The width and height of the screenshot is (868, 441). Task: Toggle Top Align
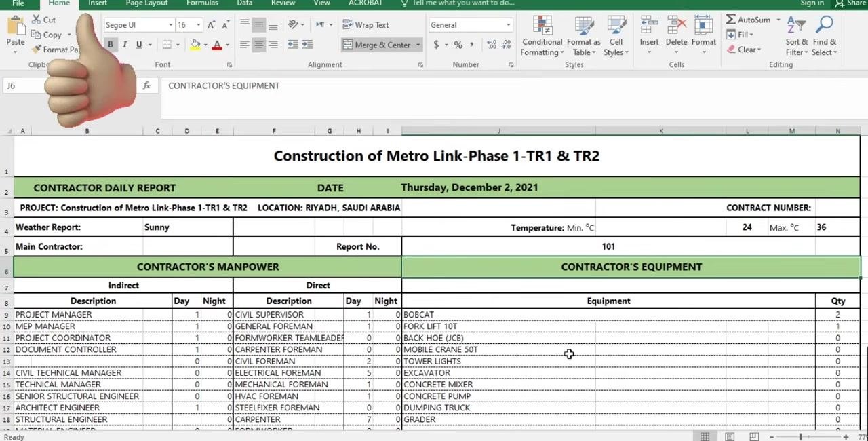click(244, 24)
